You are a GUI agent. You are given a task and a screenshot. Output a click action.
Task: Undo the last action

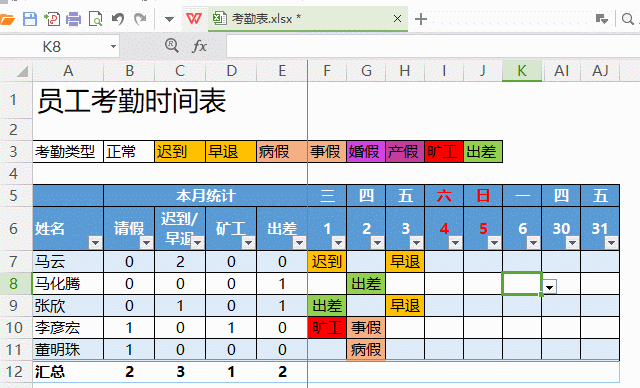click(x=118, y=19)
